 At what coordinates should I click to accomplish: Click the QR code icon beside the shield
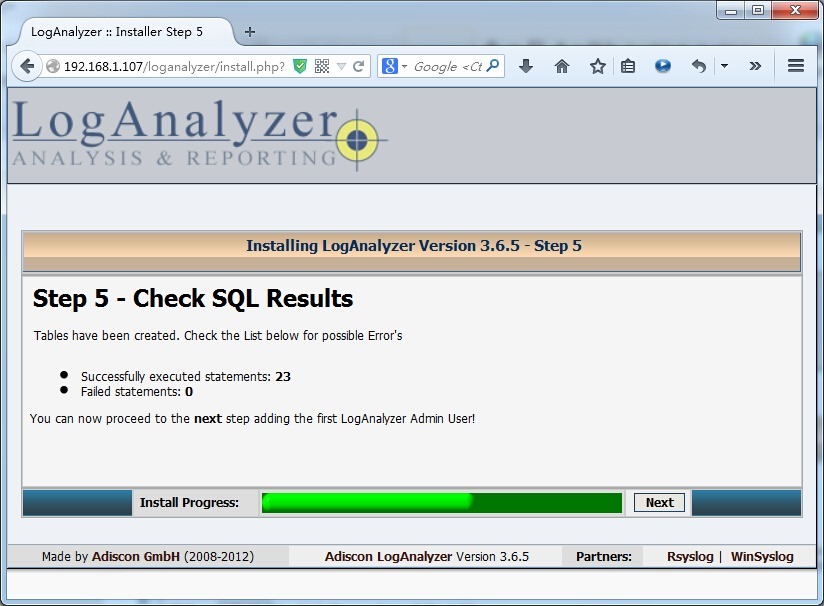coord(320,64)
